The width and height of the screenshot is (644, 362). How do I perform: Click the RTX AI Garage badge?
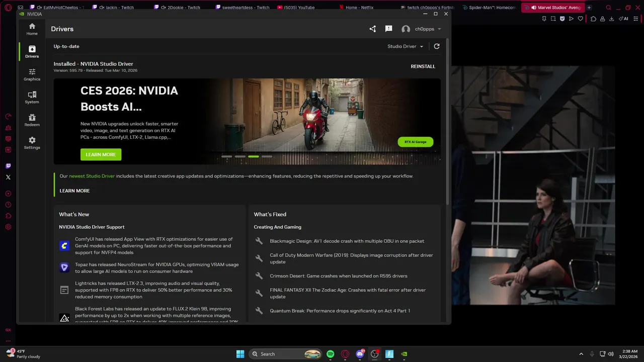[415, 142]
